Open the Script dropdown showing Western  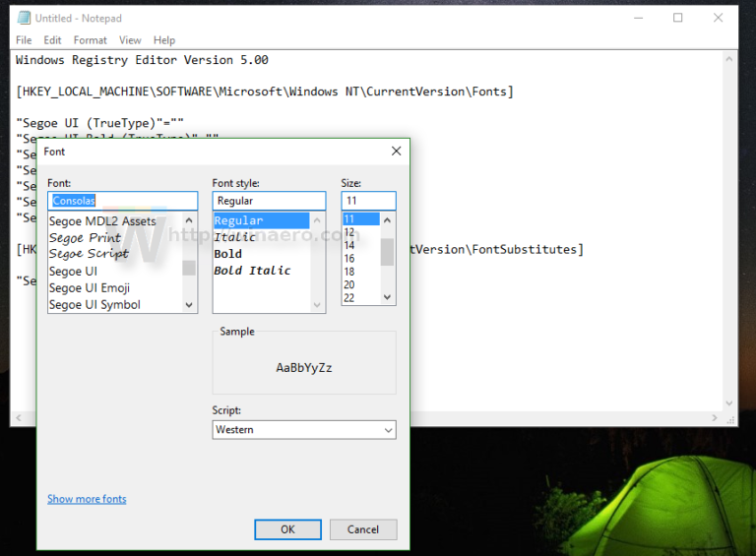304,430
